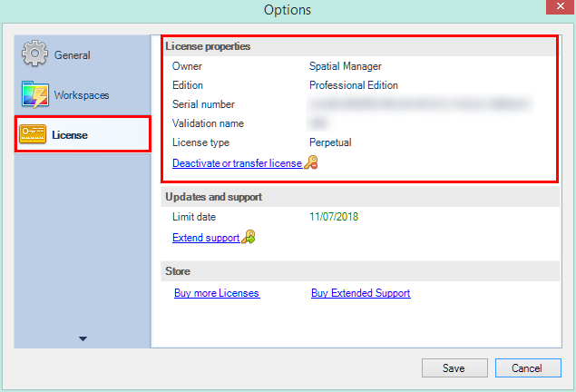Open the Workspaces tab label
576x392 pixels.
80,95
